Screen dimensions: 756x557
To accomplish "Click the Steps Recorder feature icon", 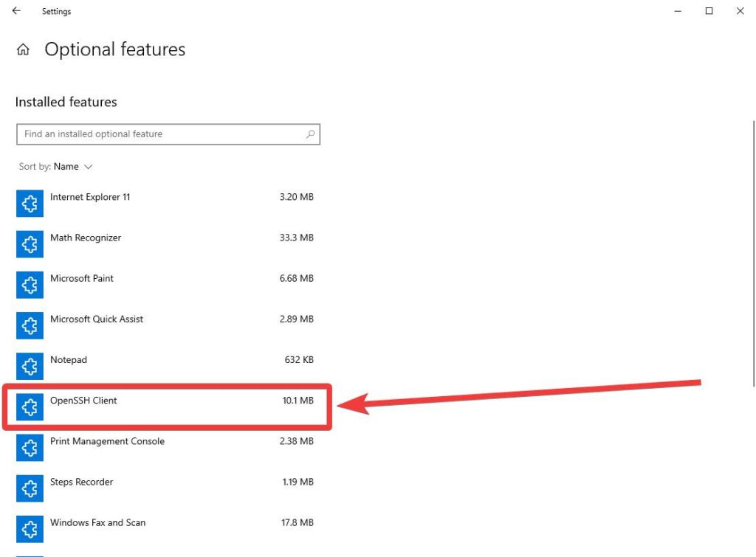I will tap(29, 488).
